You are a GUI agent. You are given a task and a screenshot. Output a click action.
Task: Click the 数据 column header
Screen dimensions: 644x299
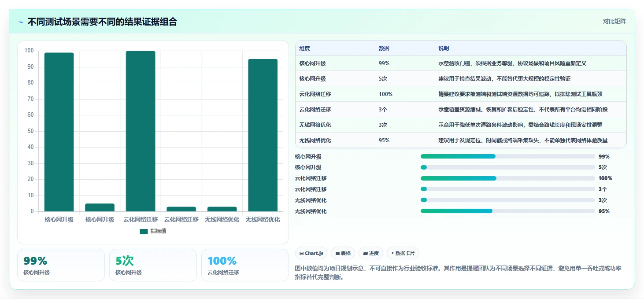pos(384,48)
